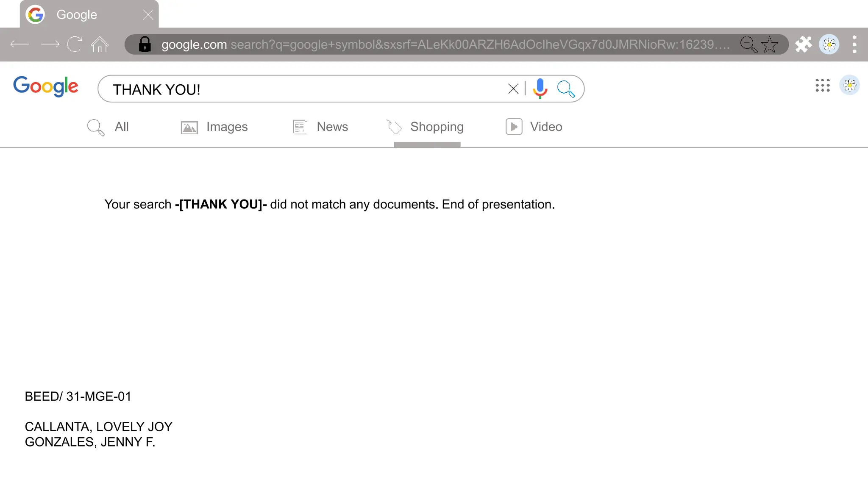Click the Google logo link
Screen dimensions: 868x488
pos(46,86)
